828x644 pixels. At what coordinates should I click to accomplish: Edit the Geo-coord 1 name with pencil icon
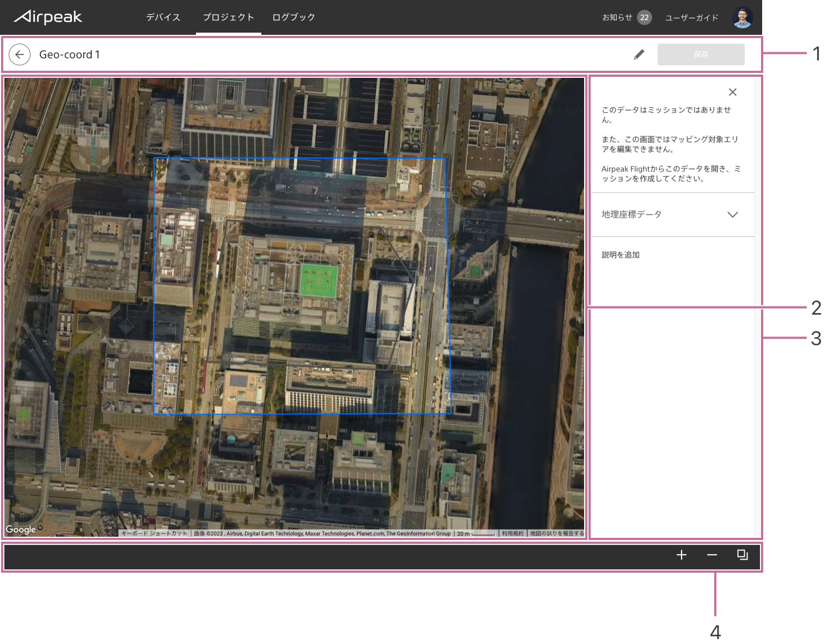[639, 54]
